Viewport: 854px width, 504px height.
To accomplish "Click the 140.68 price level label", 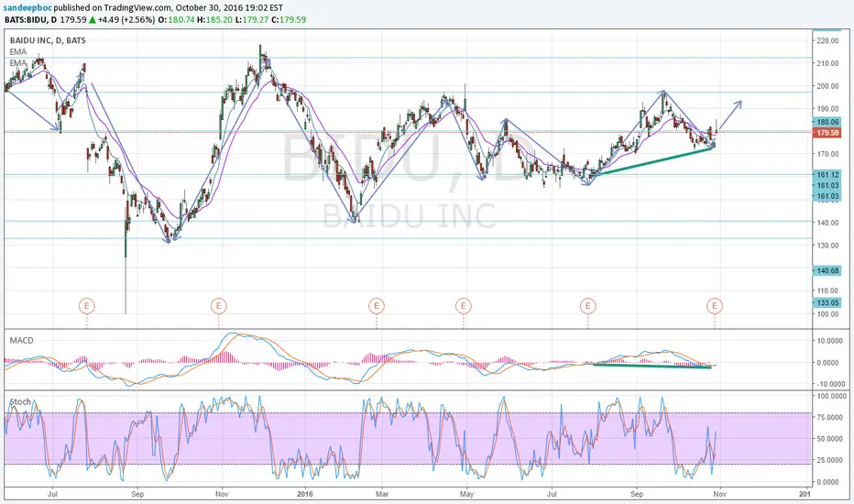I will [827, 271].
